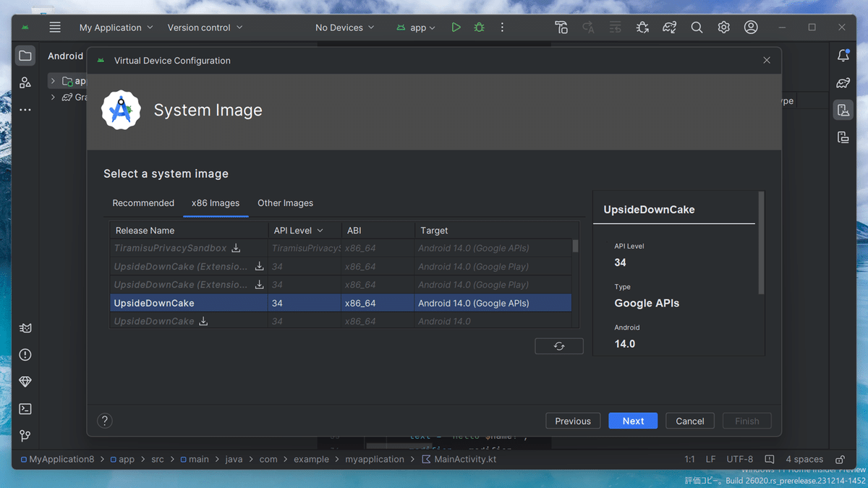
Task: Open Problems warning icon in left sidebar
Action: coord(25,354)
